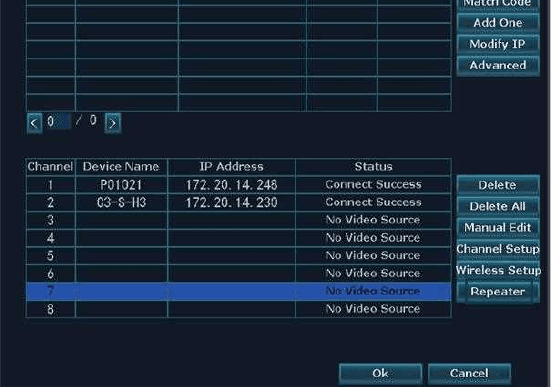Screen dimensions: 551x387
Task: Click the Add One button
Action: (498, 23)
